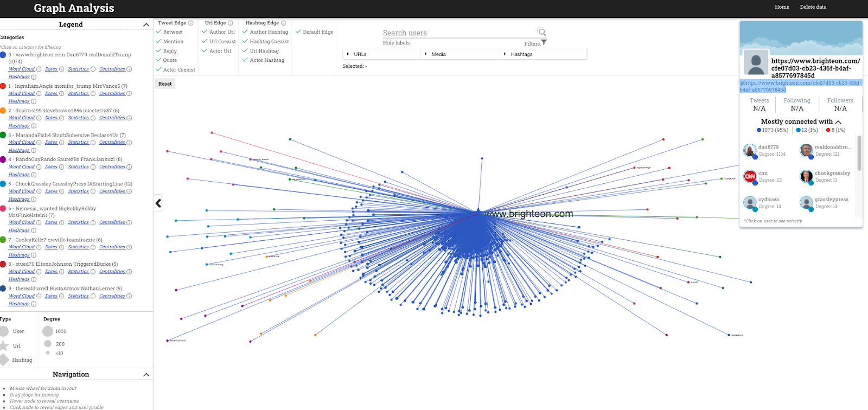Image resolution: width=868 pixels, height=410 pixels.
Task: Hide the left sidebar with the arrow
Action: [158, 203]
